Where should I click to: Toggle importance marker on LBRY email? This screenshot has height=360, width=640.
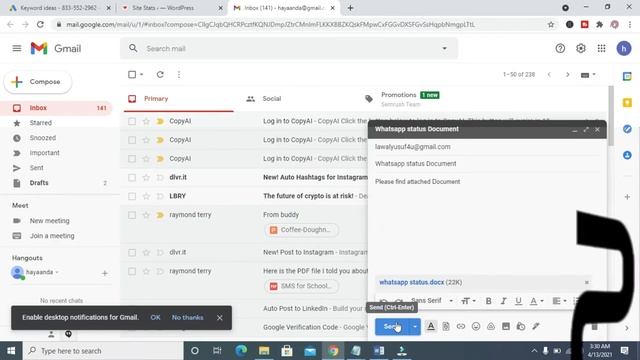(160, 196)
